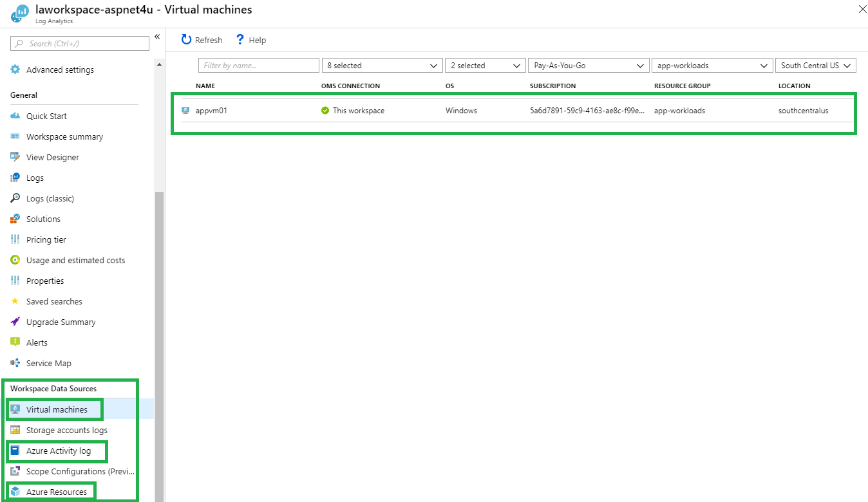The height and width of the screenshot is (502, 868).
Task: Open Workspace summary menu item
Action: click(x=64, y=136)
